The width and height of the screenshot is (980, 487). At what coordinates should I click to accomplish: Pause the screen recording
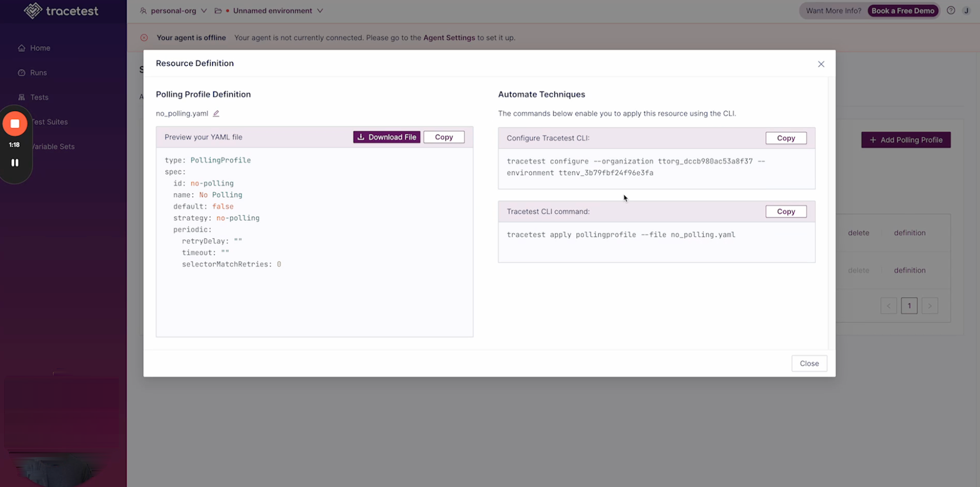pyautogui.click(x=15, y=163)
